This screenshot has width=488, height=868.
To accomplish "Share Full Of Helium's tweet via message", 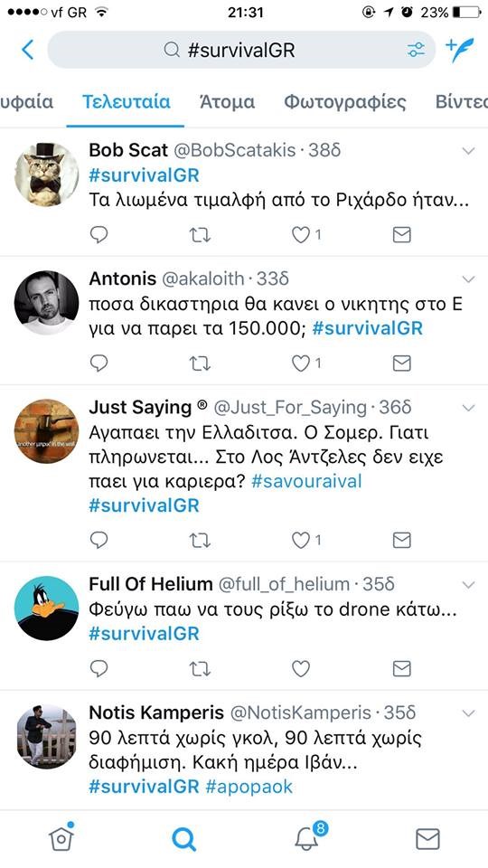I will (401, 669).
